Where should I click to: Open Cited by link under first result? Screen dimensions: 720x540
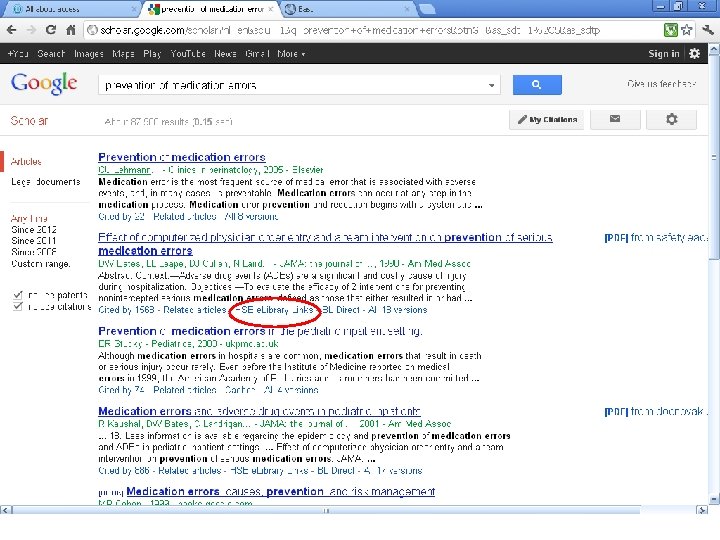pyautogui.click(x=121, y=216)
